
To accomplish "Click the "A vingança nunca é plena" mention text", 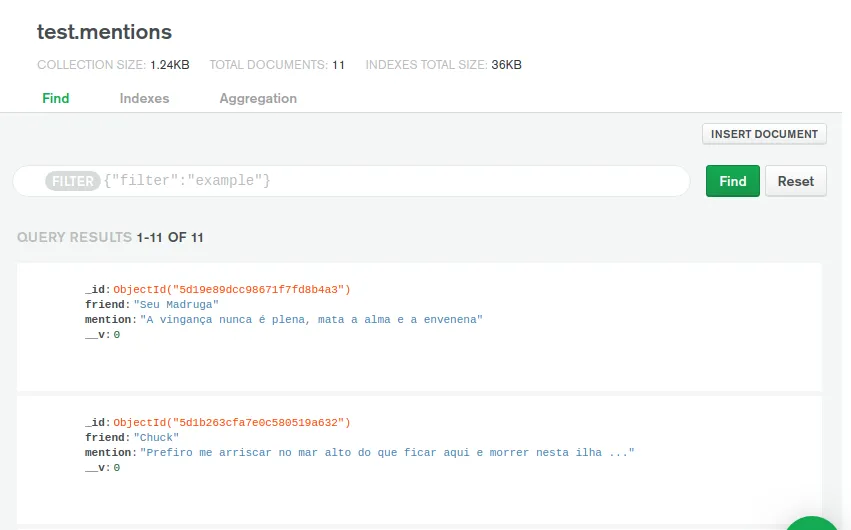I will (x=311, y=320).
